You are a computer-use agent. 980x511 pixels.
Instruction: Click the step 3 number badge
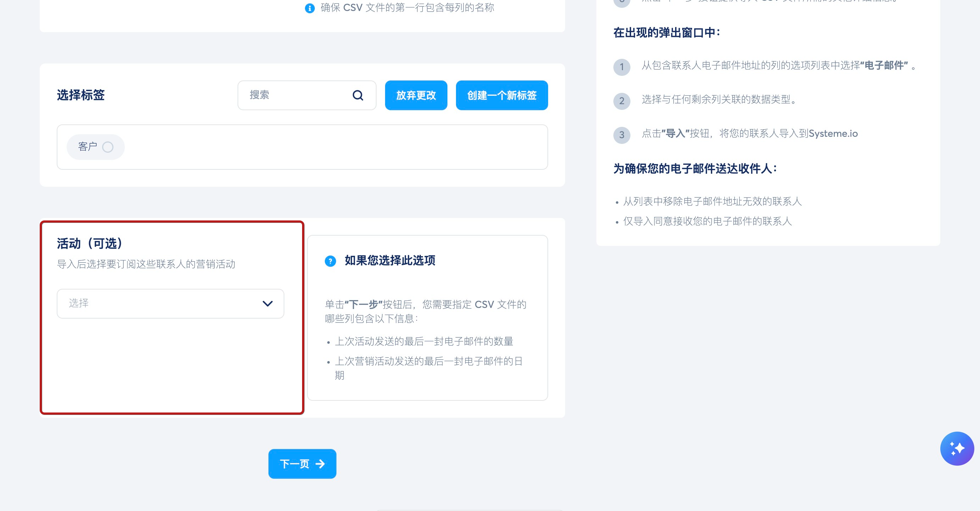pyautogui.click(x=622, y=135)
